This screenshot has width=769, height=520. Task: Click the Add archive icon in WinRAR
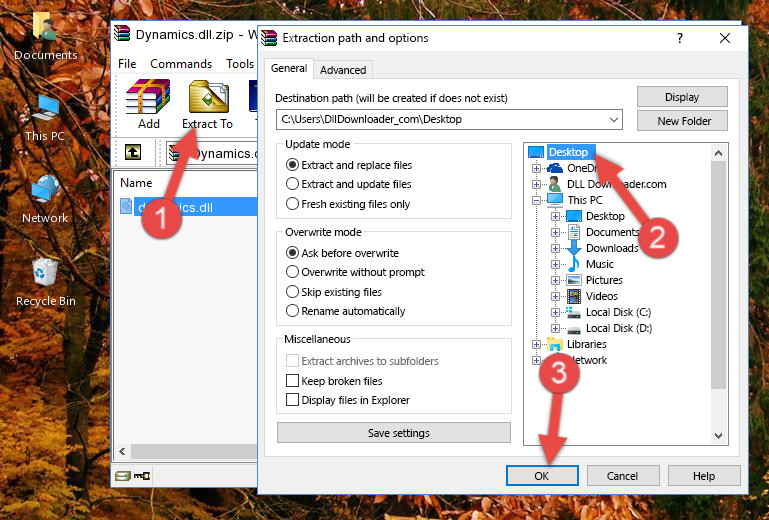pyautogui.click(x=148, y=97)
